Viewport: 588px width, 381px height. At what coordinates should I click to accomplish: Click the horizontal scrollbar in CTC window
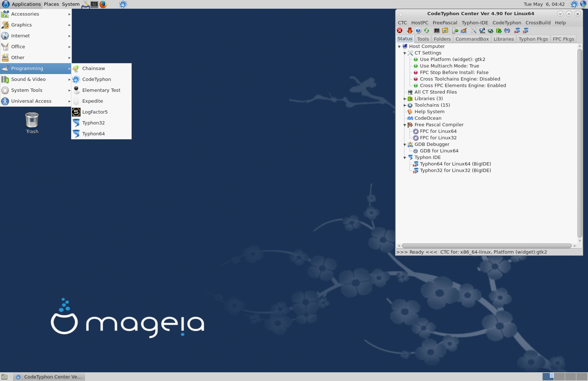486,246
